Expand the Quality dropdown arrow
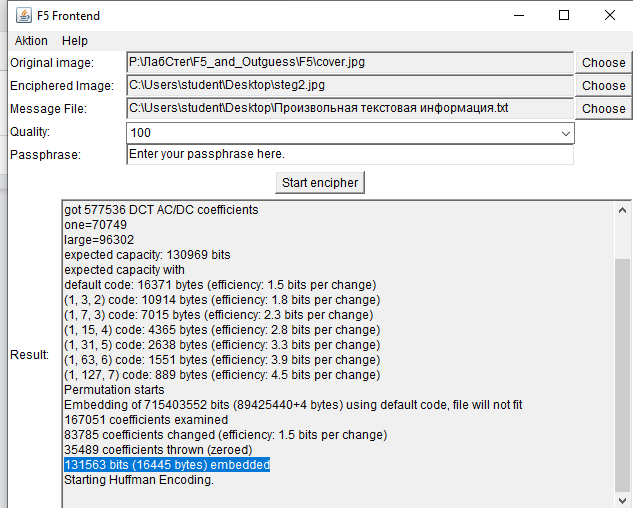This screenshot has width=633, height=508. point(566,133)
